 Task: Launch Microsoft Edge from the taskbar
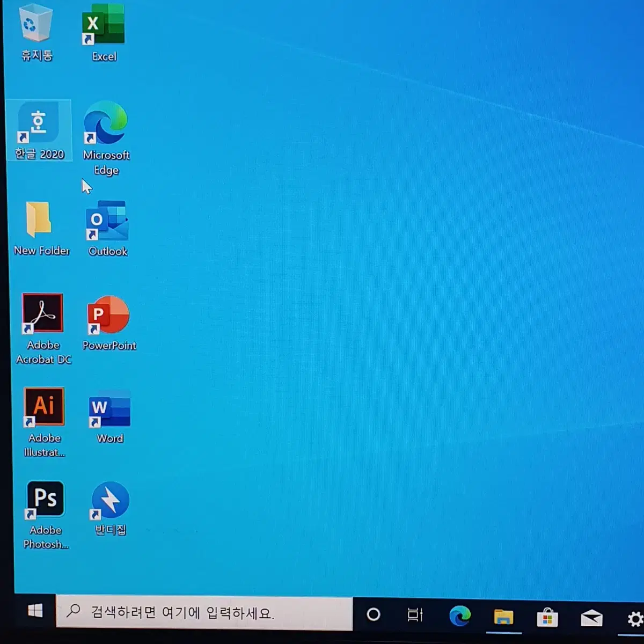click(x=460, y=616)
